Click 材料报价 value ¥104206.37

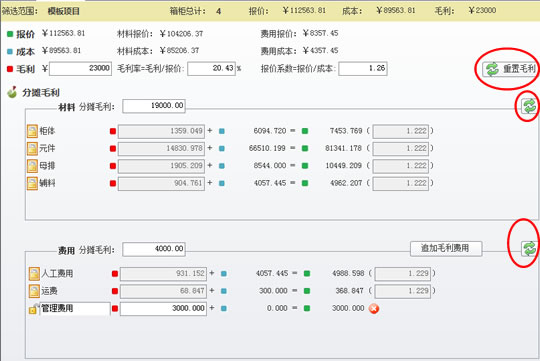pos(181,34)
